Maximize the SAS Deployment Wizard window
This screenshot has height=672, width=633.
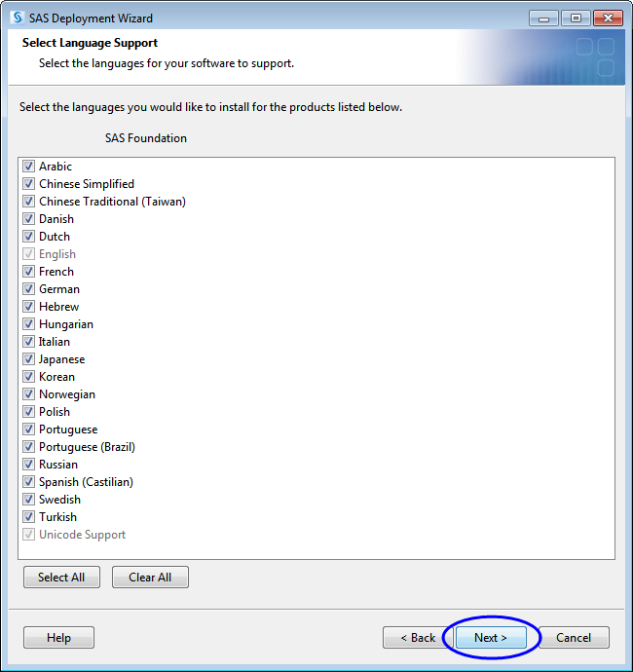click(576, 19)
